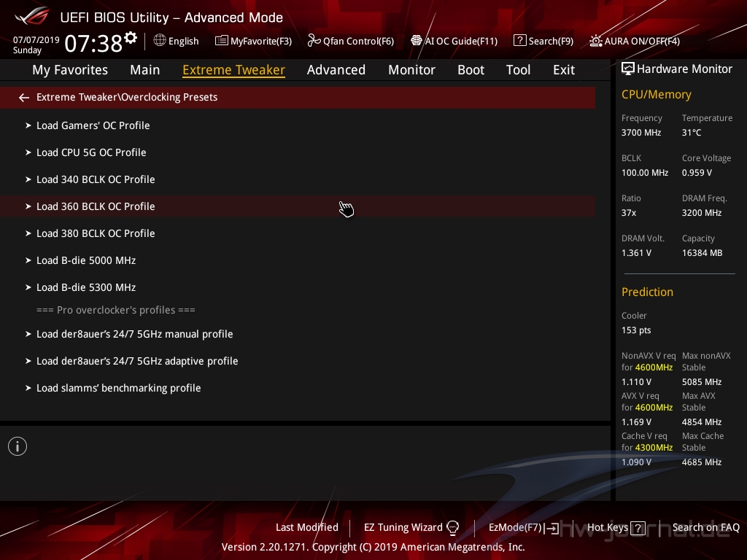
Task: Switch to EzMode(F7)
Action: [515, 528]
